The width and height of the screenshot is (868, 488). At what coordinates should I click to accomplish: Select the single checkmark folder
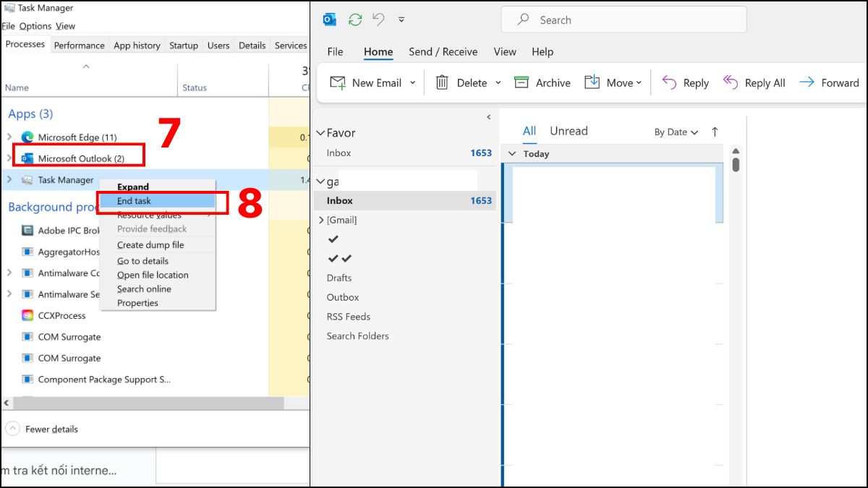coord(333,239)
